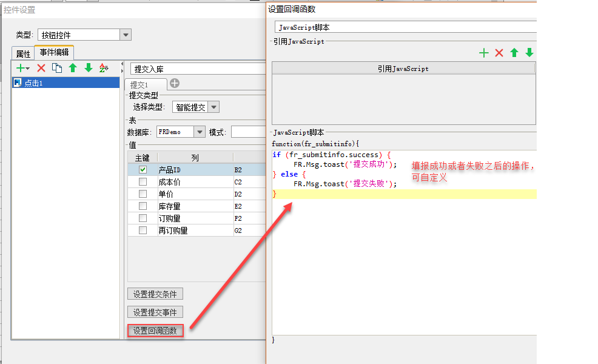Click the D2 value cell
Screen dimensions: 598x364
click(249, 194)
